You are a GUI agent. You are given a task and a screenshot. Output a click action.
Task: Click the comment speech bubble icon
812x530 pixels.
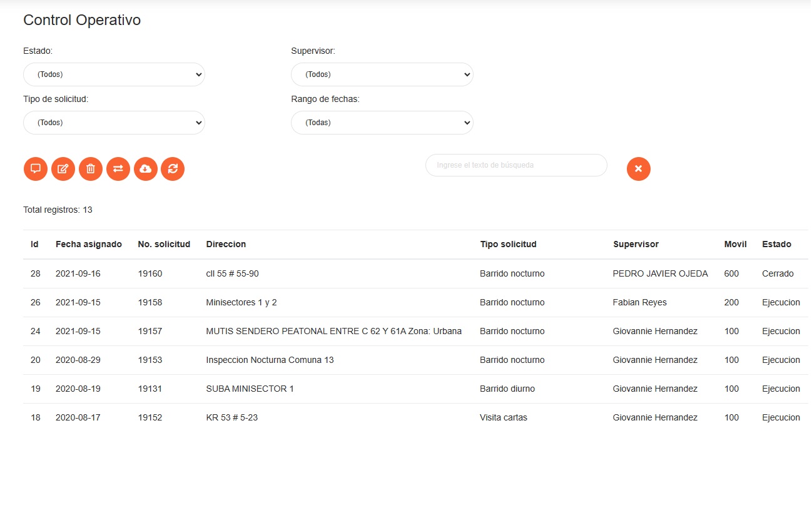[x=36, y=168]
